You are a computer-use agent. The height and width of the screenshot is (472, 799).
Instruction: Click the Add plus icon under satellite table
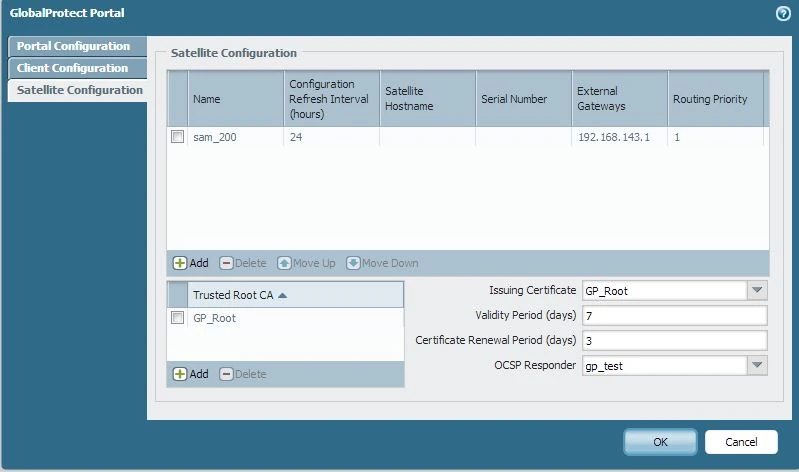tap(179, 263)
